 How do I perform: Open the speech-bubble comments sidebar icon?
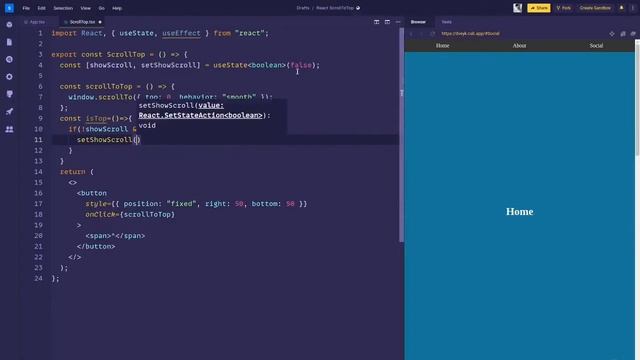click(9, 94)
